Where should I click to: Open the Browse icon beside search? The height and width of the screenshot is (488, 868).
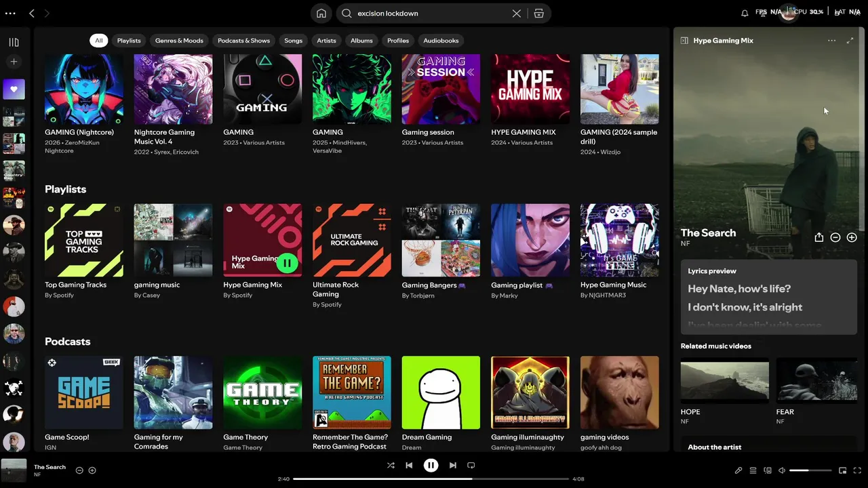(x=539, y=13)
